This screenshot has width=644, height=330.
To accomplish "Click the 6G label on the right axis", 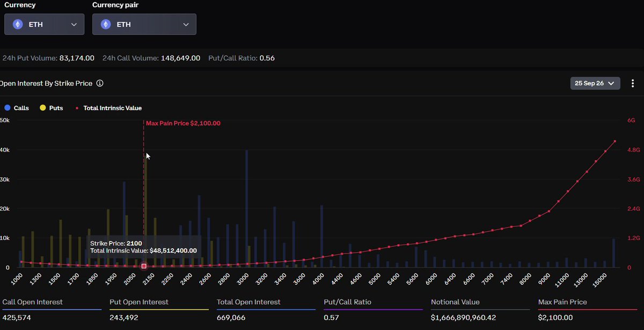I will point(632,120).
